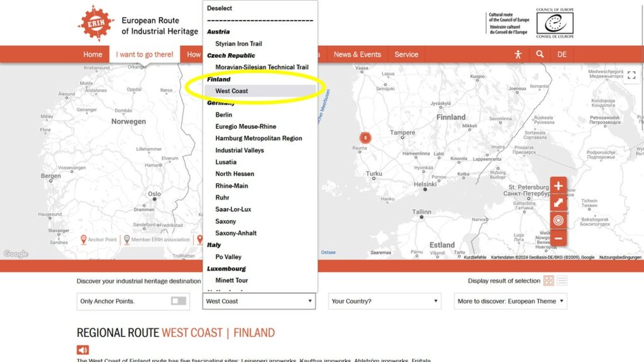Click Helsinki on the map

[425, 184]
